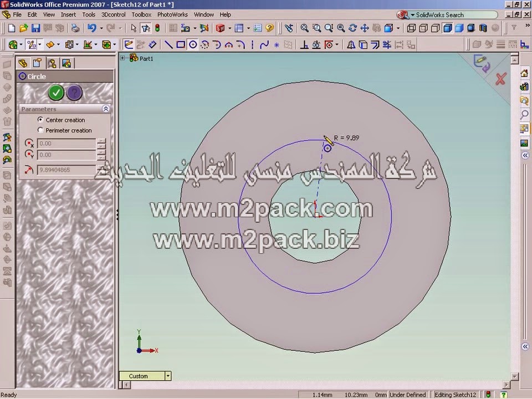Set Wireframe display style

click(411, 28)
